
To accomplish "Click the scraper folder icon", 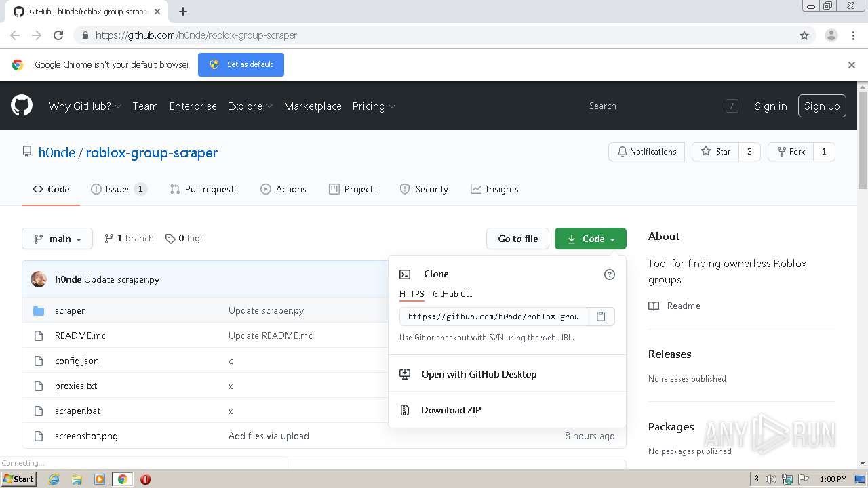I will click(39, 310).
